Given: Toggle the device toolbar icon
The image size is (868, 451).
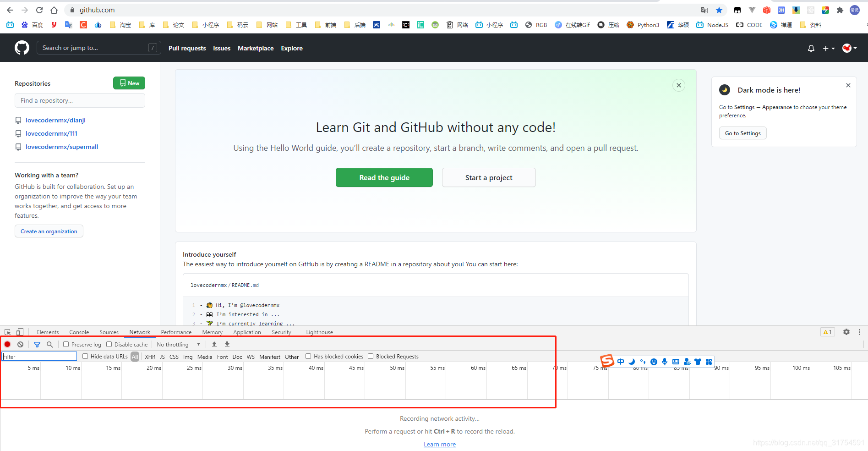Looking at the screenshot, I should pyautogui.click(x=20, y=332).
